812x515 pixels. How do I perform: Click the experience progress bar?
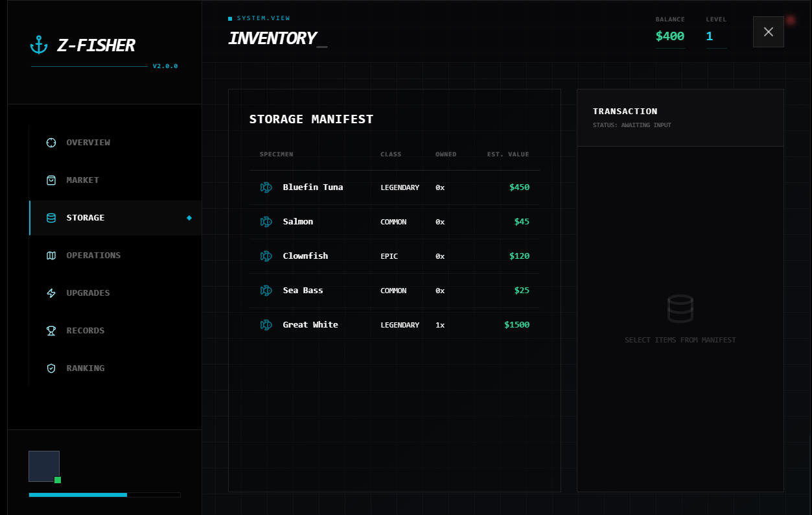pos(104,495)
